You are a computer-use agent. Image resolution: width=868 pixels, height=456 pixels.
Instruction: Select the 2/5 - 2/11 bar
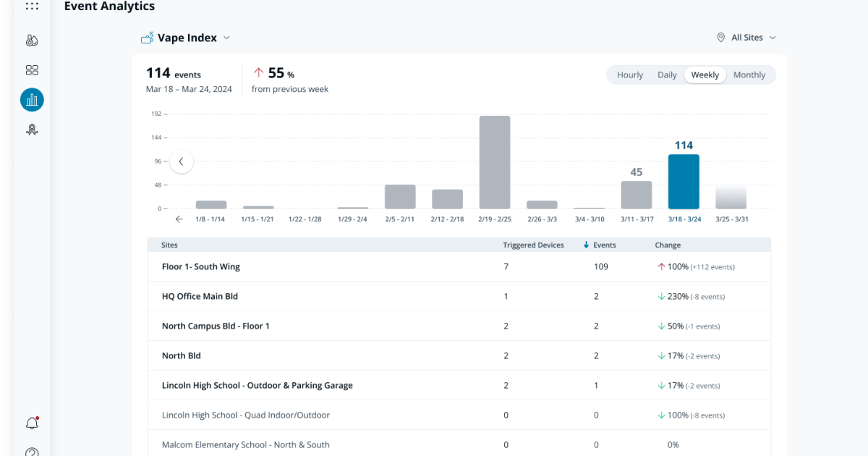coord(400,197)
